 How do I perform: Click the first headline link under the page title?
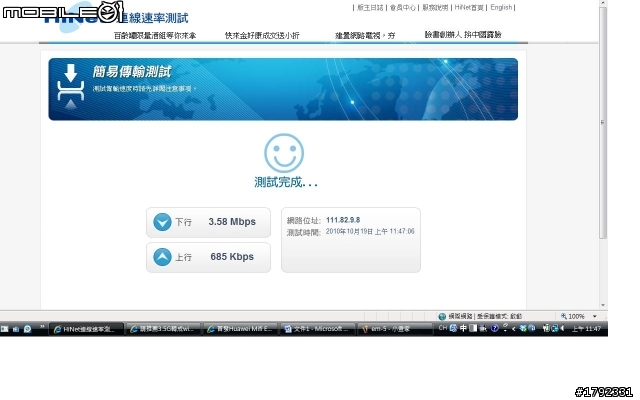point(155,36)
